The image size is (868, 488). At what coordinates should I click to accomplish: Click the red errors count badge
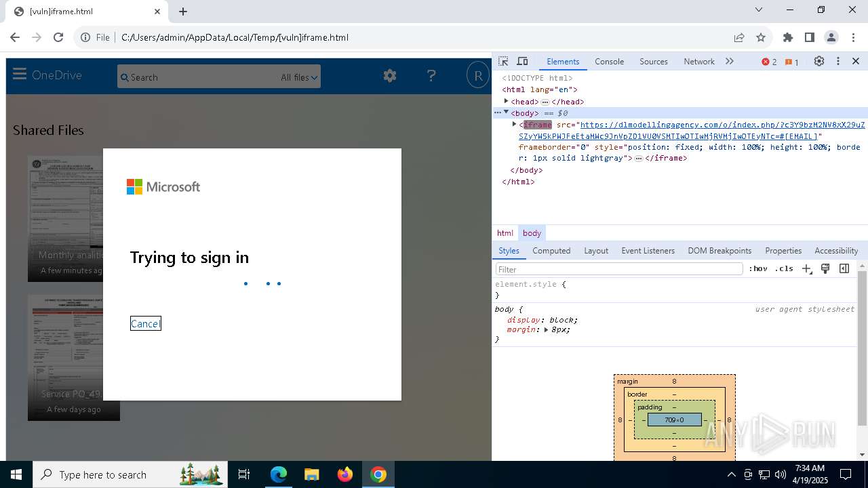pos(769,62)
